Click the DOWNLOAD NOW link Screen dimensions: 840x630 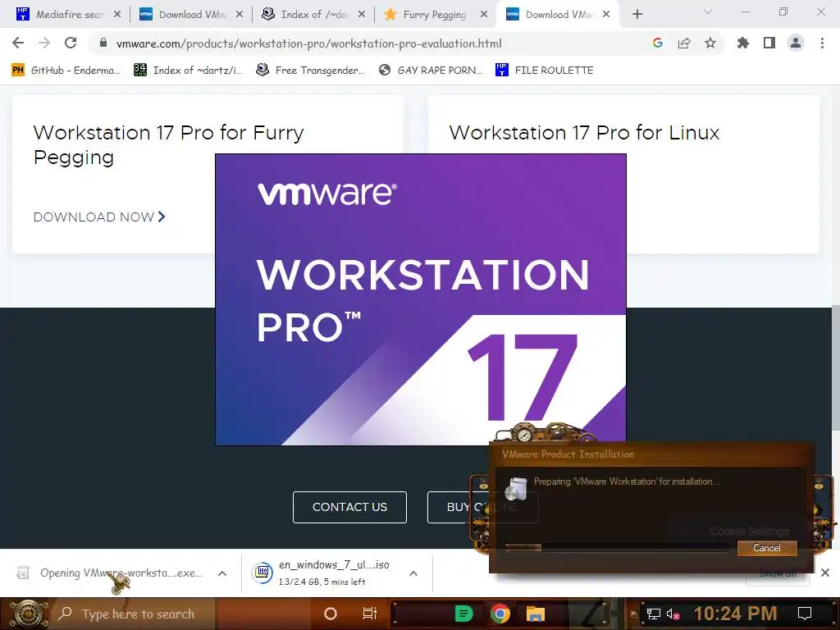[99, 217]
